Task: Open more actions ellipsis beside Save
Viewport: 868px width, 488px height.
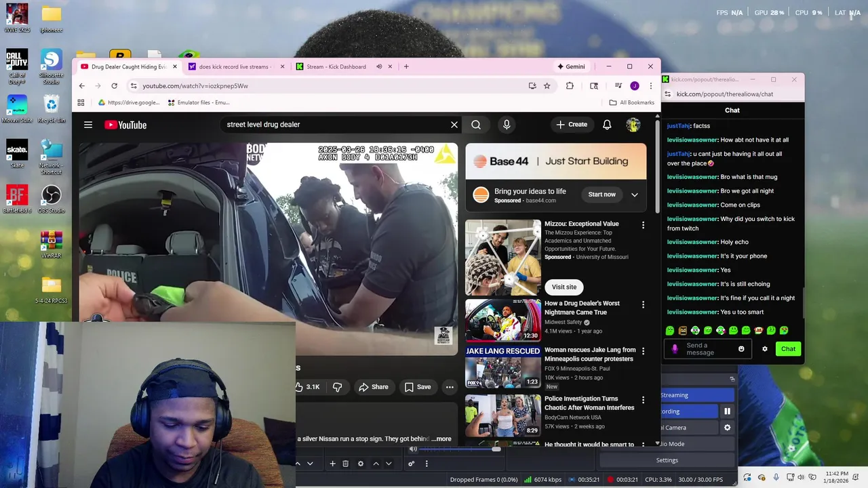Action: click(x=450, y=387)
